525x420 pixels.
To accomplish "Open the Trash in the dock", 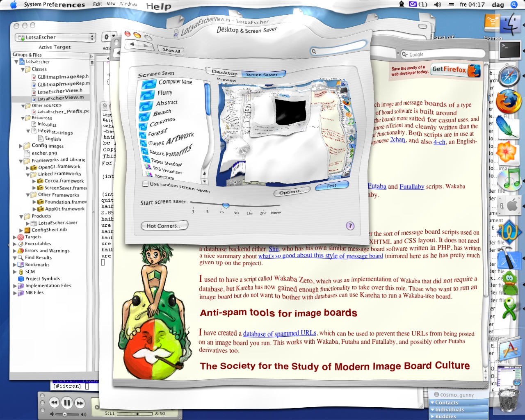I will [x=508, y=399].
